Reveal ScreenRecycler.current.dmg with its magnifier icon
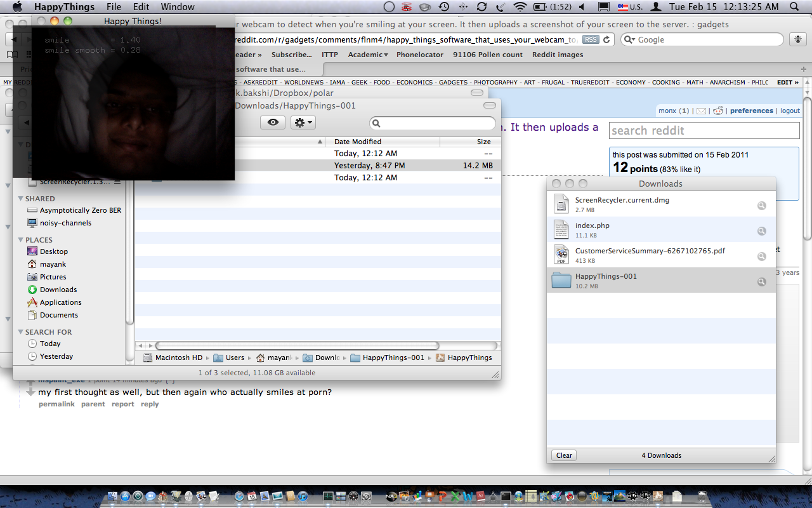Viewport: 812px width, 508px height. [x=761, y=206]
